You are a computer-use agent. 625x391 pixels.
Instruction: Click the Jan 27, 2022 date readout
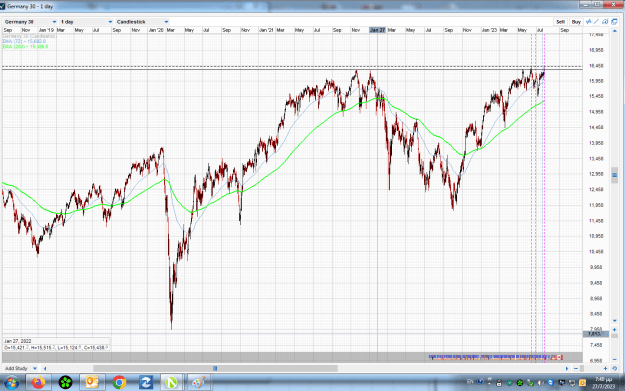pyautogui.click(x=18, y=341)
